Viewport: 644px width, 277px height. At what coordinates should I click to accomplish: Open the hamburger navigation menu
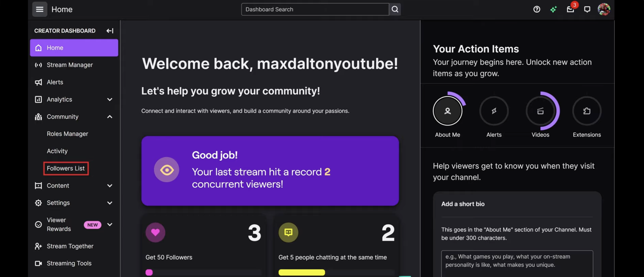tap(40, 9)
